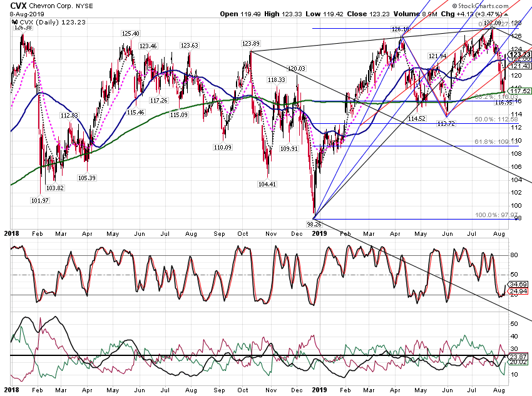Click the 120.03 price label
Image resolution: width=532 pixels, height=396 pixels.
coord(296,68)
